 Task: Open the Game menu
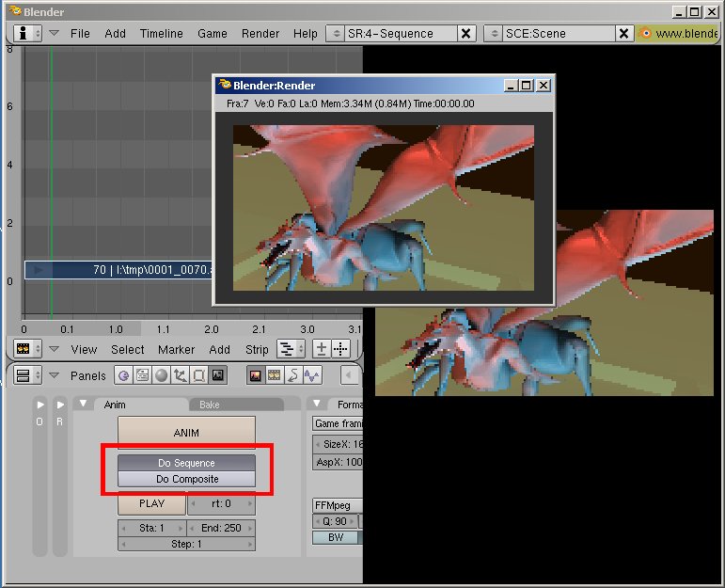coord(213,33)
